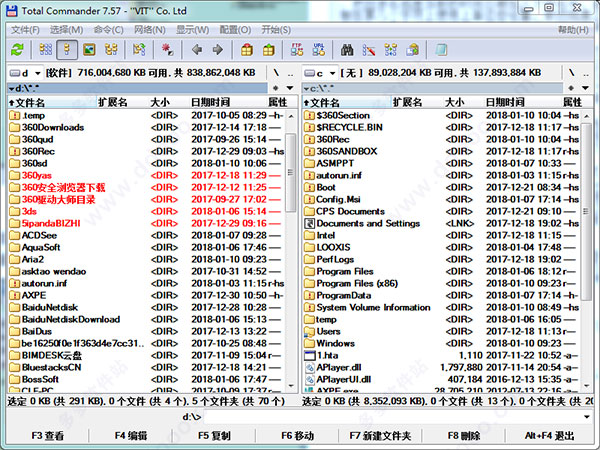
Task: Open the 开始(S) menu
Action: click(276, 30)
